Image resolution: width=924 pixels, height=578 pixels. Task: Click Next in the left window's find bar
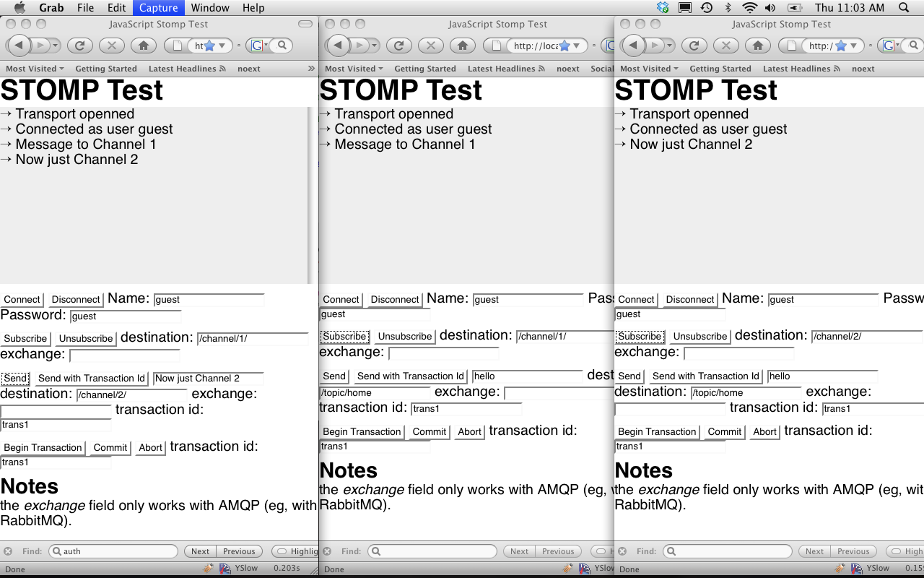click(x=201, y=551)
